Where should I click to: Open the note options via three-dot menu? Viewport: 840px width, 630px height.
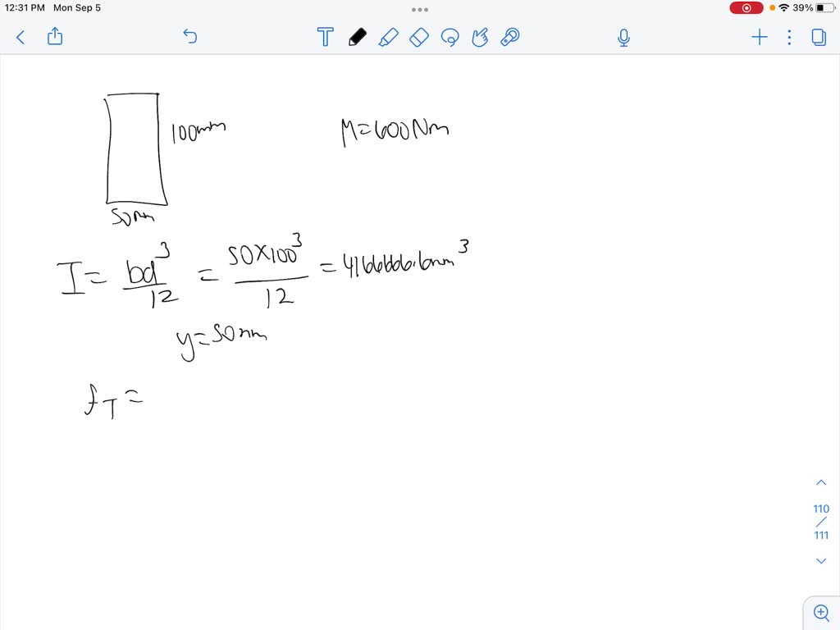tap(789, 37)
